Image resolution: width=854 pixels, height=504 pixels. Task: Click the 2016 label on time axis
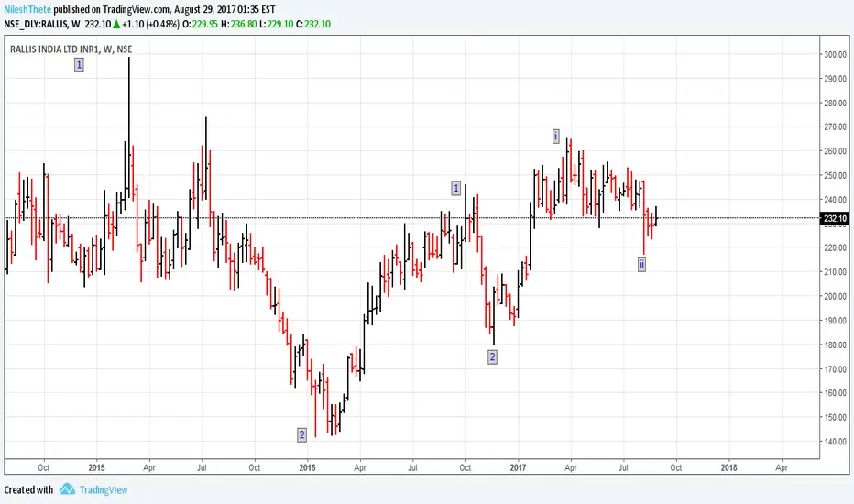tap(307, 467)
